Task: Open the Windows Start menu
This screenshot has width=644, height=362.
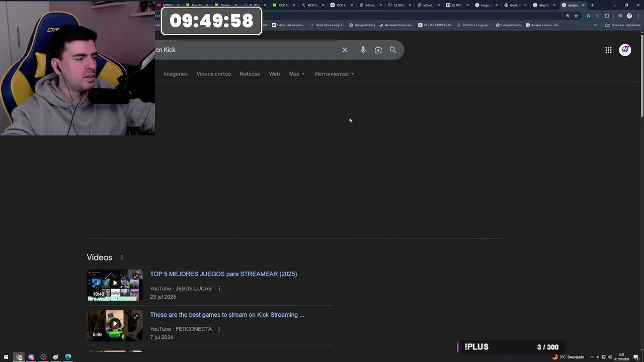Action: click(x=6, y=357)
